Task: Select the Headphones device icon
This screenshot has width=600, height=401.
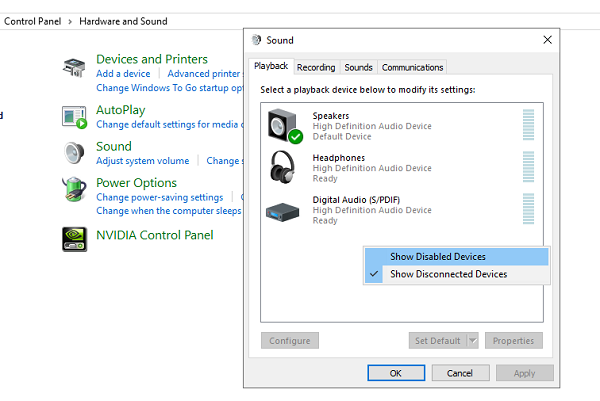Action: [x=283, y=166]
